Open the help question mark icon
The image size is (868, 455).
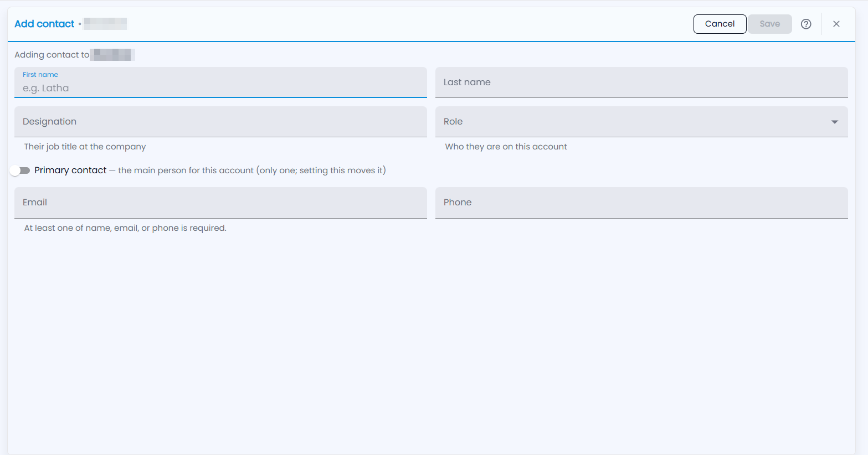pyautogui.click(x=806, y=24)
